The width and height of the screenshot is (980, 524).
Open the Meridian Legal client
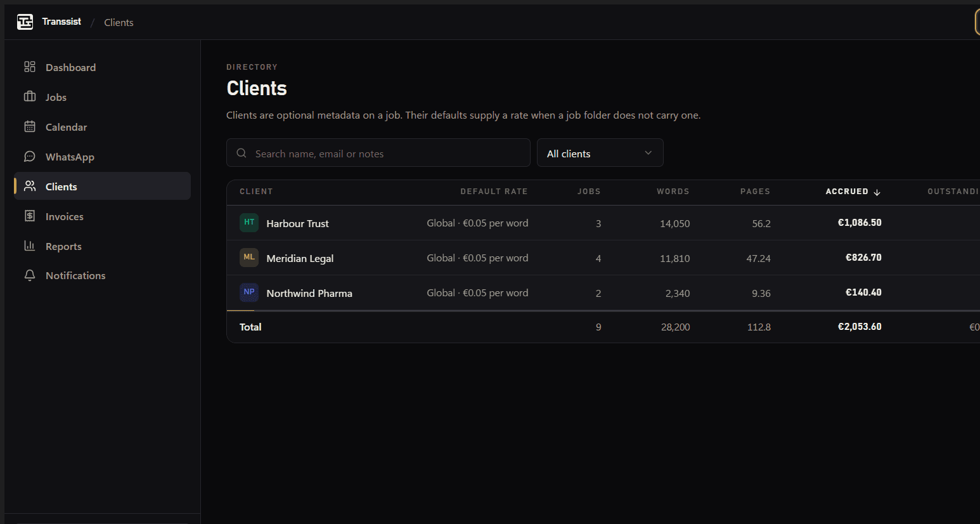(300, 258)
